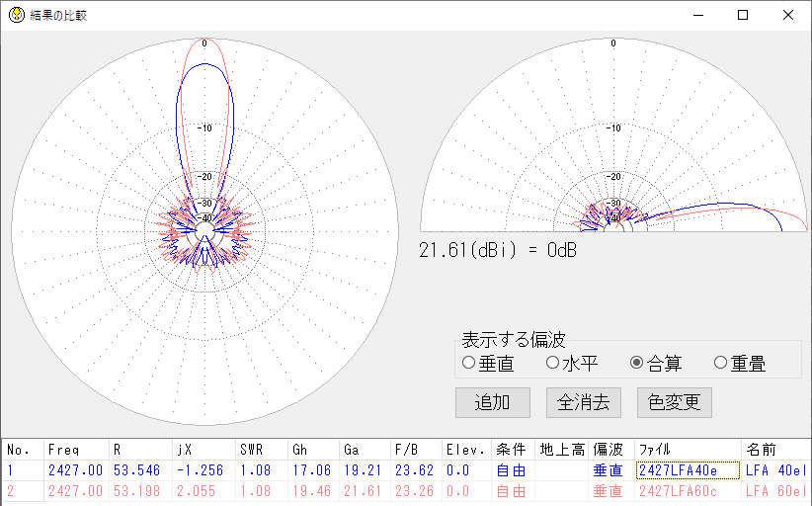Click the app icon in the title bar
The width and height of the screenshot is (812, 506).
(16, 15)
